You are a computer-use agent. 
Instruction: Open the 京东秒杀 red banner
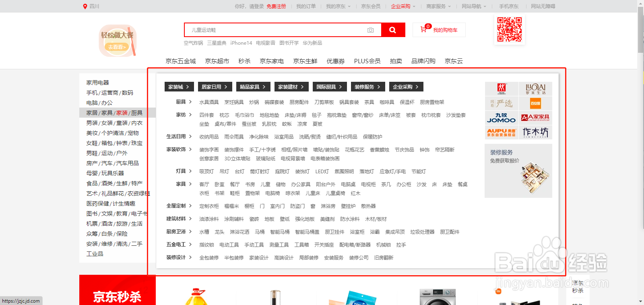click(117, 290)
